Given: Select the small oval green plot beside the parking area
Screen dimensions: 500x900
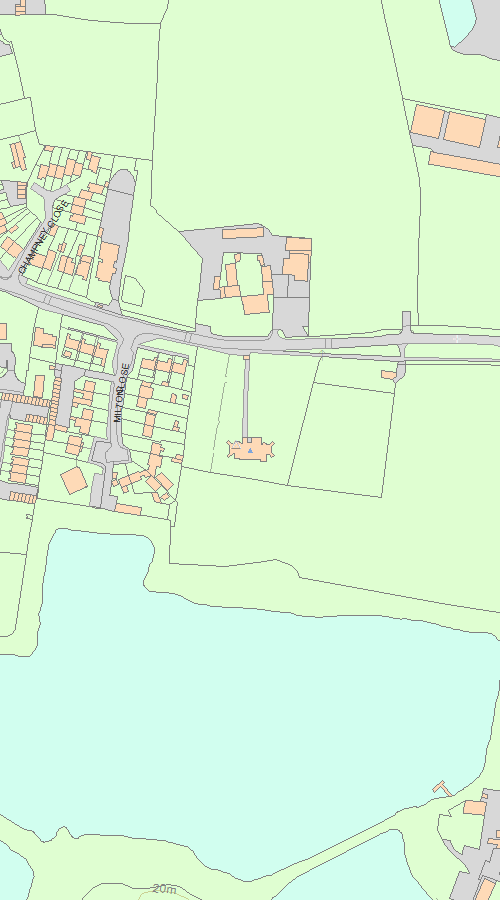Looking at the screenshot, I should [133, 291].
